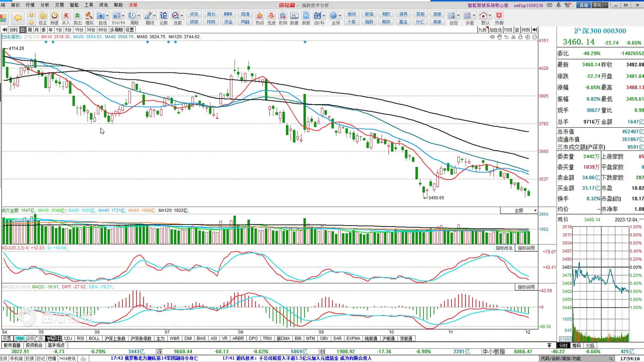Viewport: 644px width, 362px height.
Task: Select the BOLL indicator tab at bottom
Action: (94, 339)
